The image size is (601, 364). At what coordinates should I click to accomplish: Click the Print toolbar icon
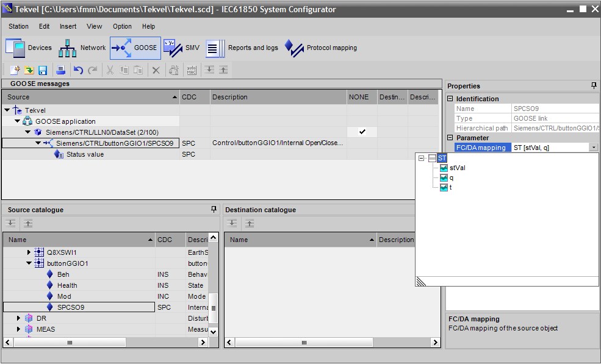pyautogui.click(x=60, y=70)
